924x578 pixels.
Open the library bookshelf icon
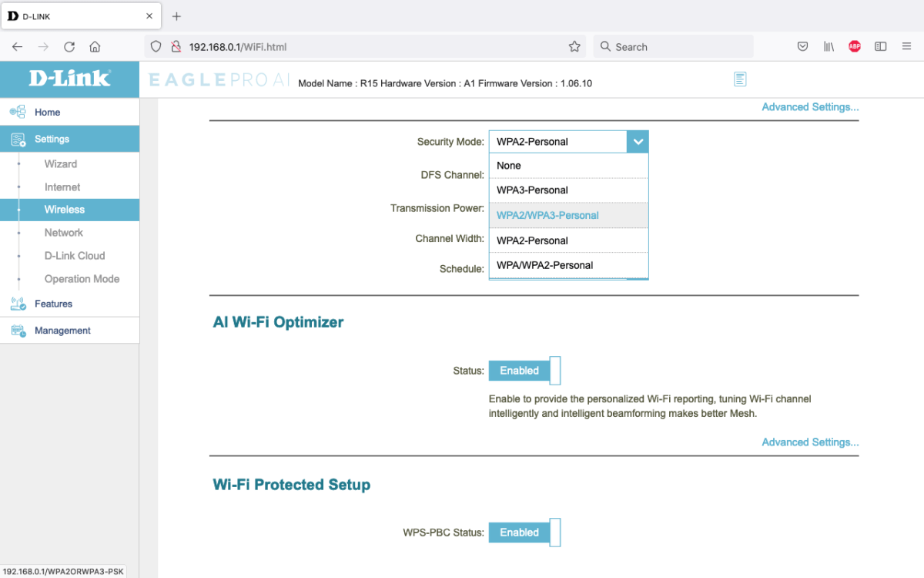pyautogui.click(x=829, y=46)
